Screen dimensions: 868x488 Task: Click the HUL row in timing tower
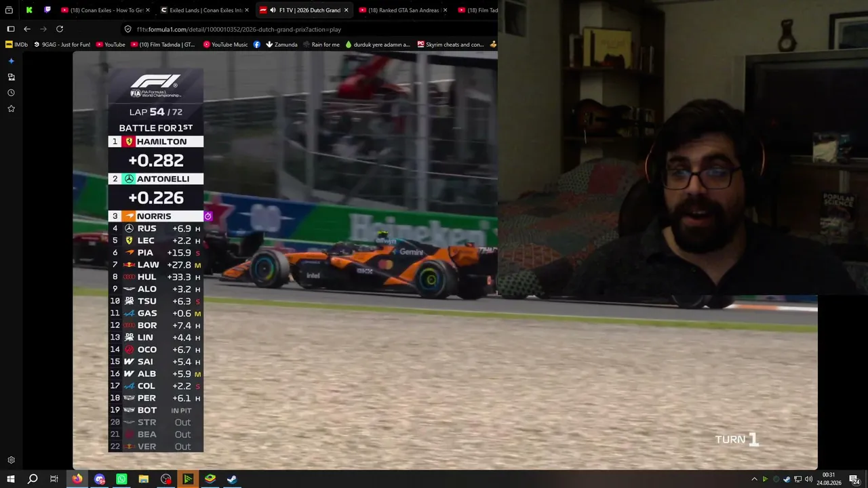coord(156,277)
